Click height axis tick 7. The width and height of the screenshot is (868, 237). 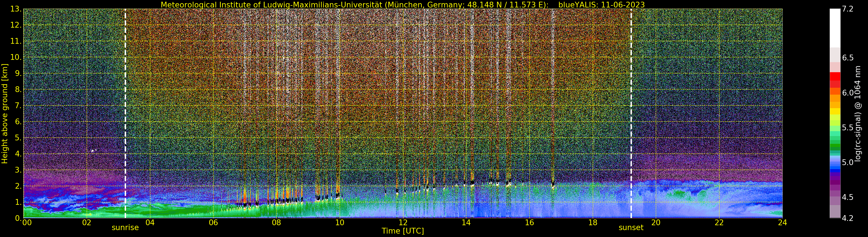(x=18, y=106)
